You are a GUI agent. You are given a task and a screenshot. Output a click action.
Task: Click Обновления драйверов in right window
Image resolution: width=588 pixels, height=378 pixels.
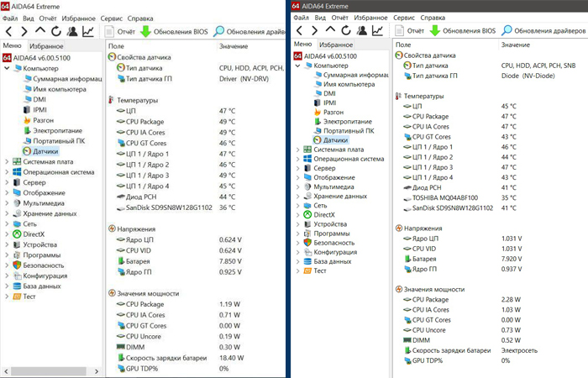543,31
